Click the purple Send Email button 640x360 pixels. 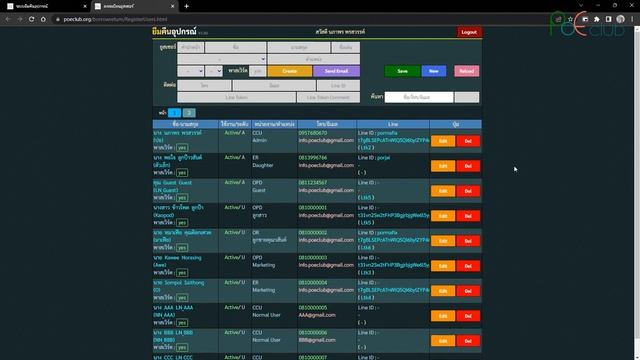[336, 71]
